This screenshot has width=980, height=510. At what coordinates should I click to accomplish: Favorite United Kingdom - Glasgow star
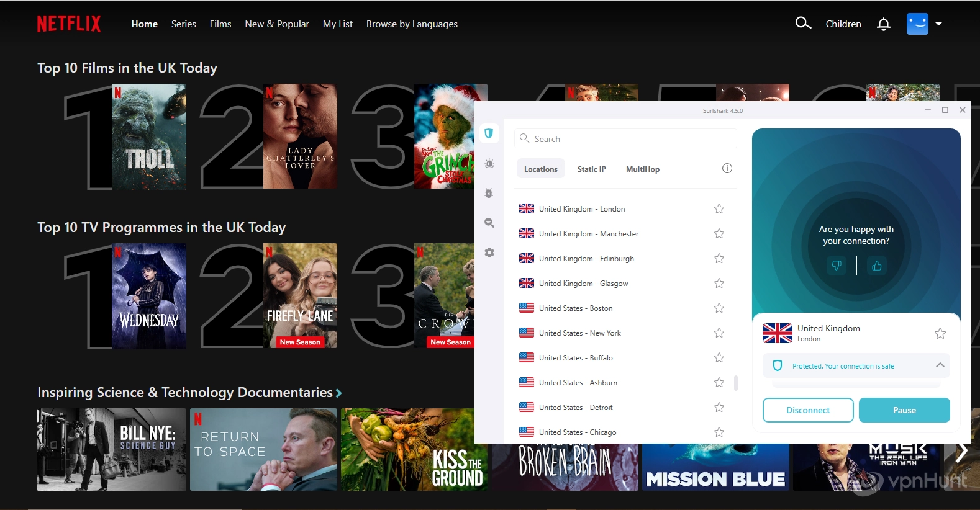(719, 283)
